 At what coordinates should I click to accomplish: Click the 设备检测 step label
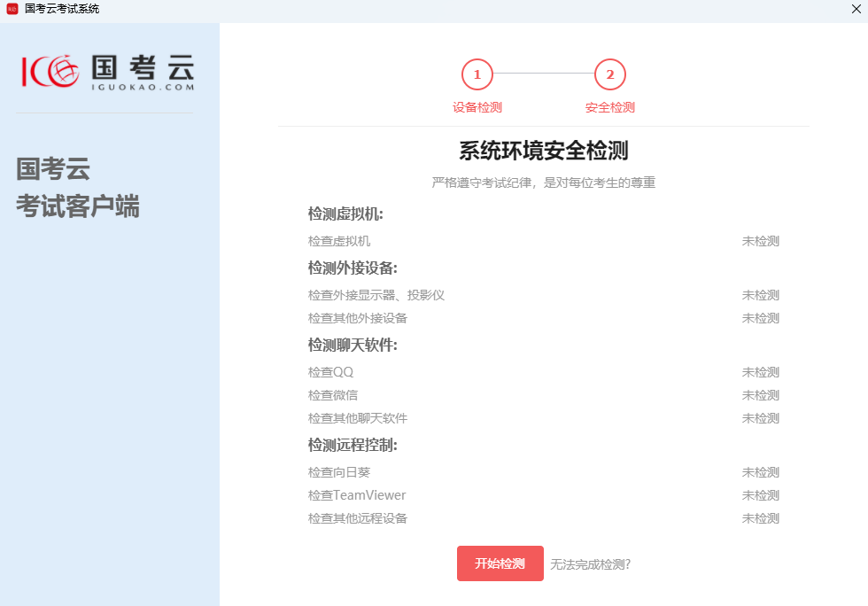[477, 107]
